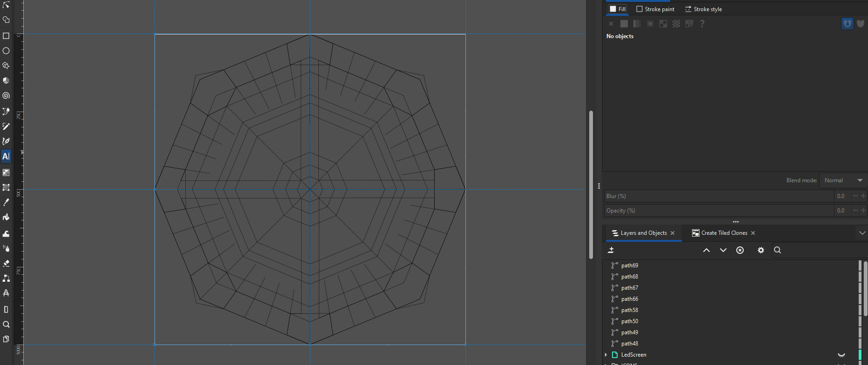Select the Rectangle tool

pyautogui.click(x=6, y=36)
